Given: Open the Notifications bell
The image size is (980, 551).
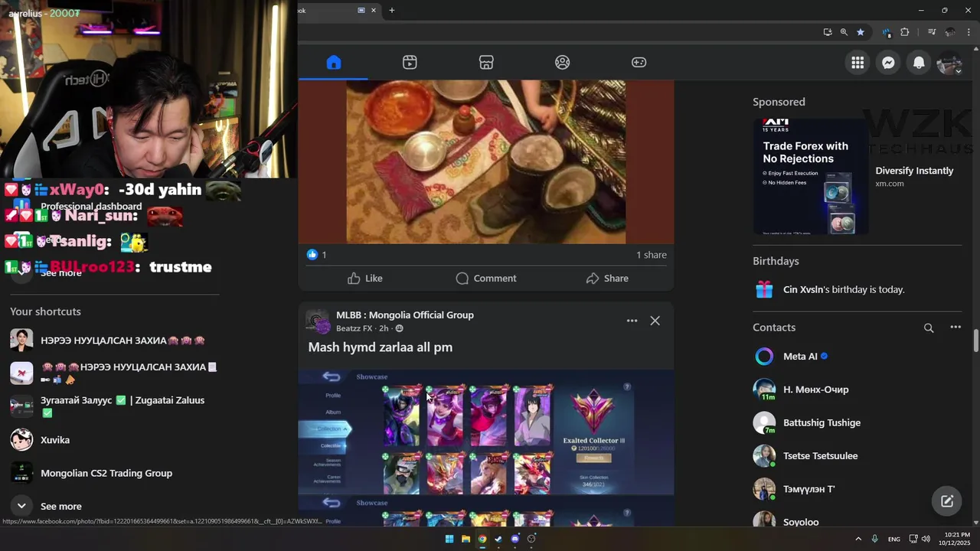Looking at the screenshot, I should coord(919,63).
